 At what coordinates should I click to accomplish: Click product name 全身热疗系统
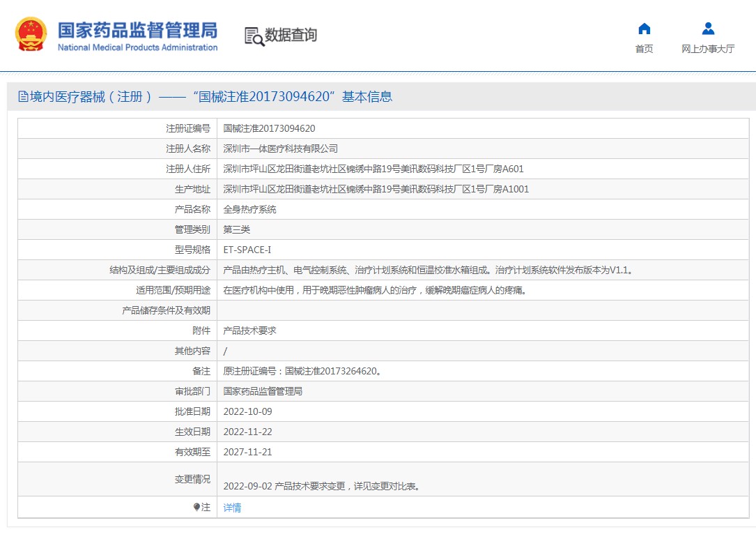click(249, 209)
